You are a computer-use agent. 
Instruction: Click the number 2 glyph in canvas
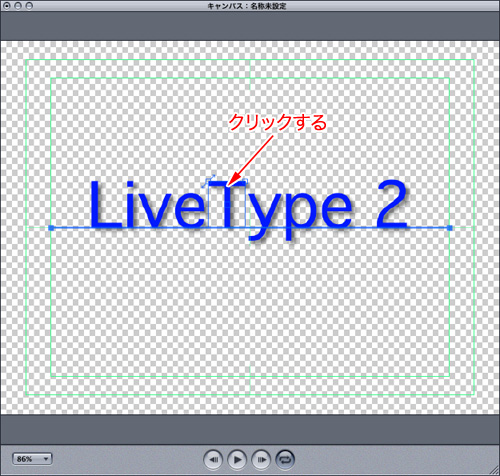coord(392,204)
